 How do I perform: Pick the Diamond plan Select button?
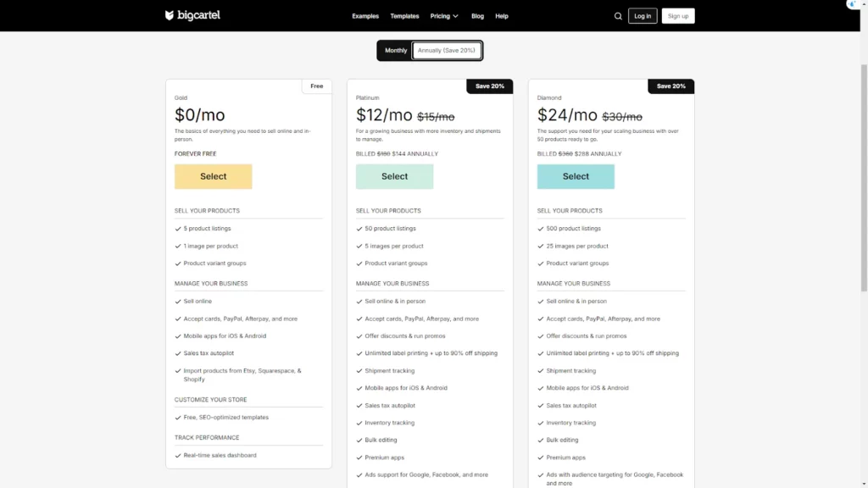point(576,176)
